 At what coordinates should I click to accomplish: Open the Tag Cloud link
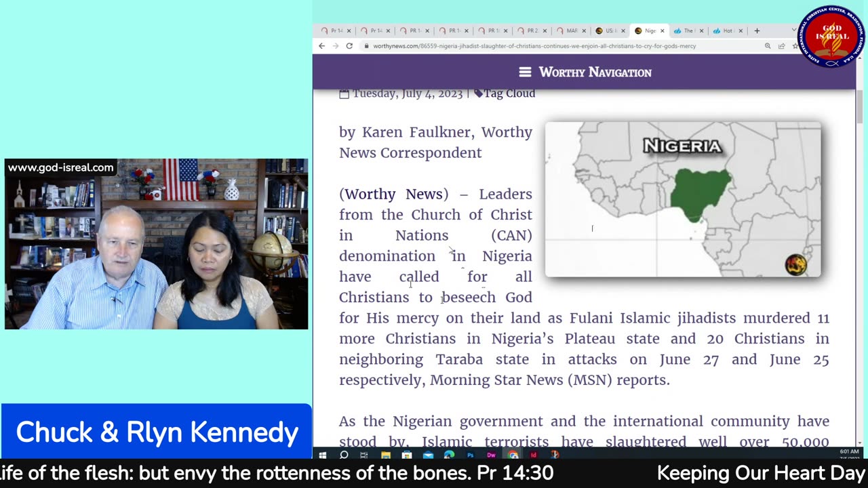click(509, 94)
